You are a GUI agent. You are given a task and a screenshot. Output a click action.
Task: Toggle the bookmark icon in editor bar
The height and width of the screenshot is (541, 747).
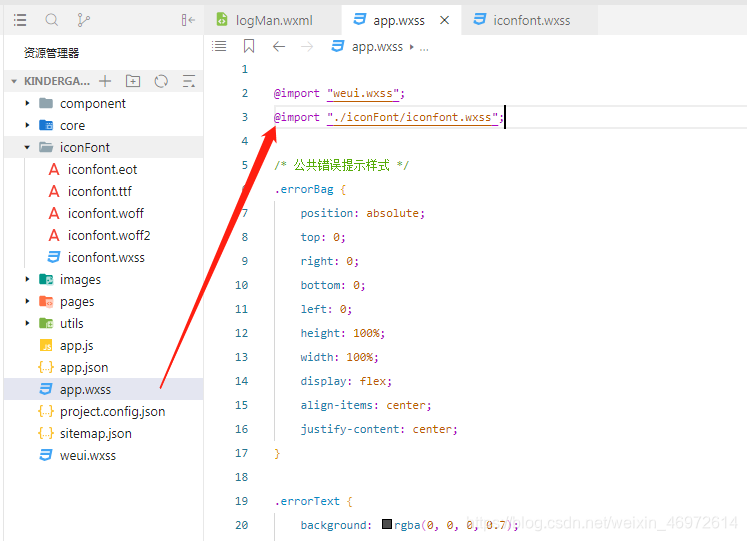click(x=249, y=46)
